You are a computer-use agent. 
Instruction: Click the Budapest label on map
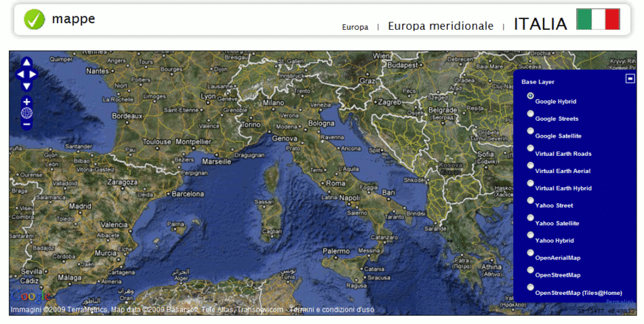click(x=403, y=65)
